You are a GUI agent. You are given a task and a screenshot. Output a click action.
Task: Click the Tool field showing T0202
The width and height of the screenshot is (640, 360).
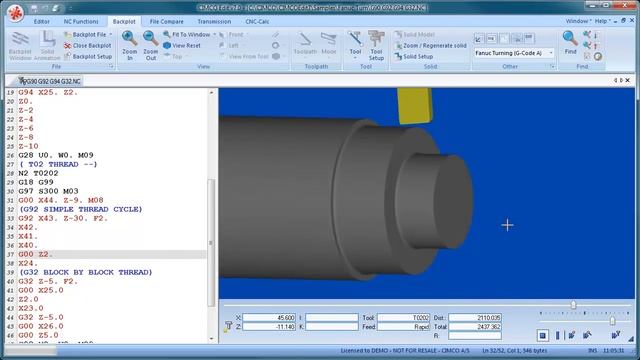pos(403,318)
